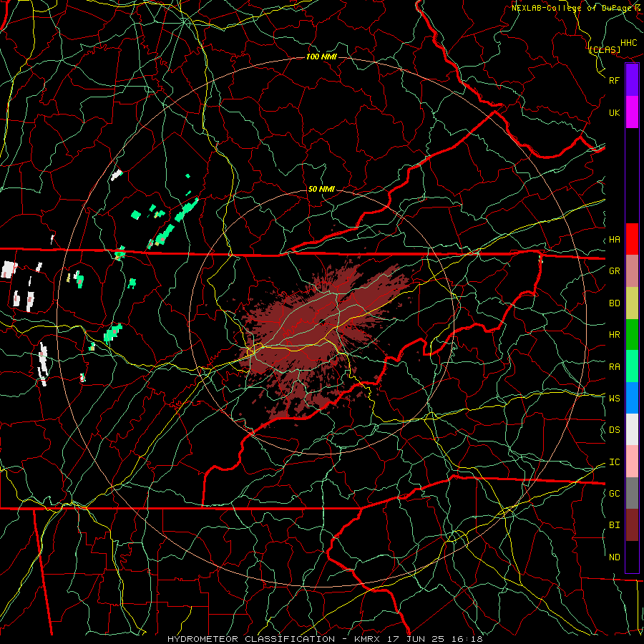Click the '100 NMI' range ring label
This screenshot has width=644, height=644.
tap(321, 57)
